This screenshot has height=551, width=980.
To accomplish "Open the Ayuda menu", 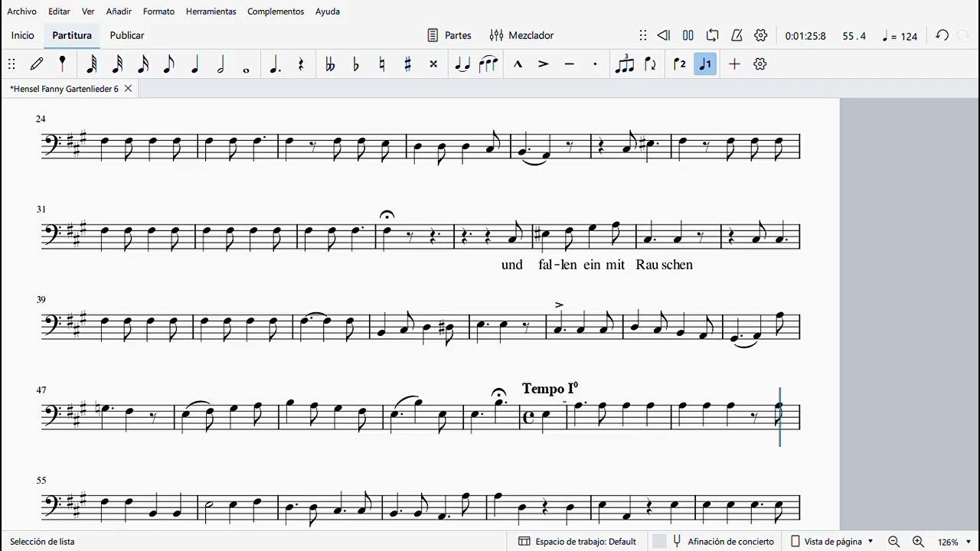I will tap(328, 11).
